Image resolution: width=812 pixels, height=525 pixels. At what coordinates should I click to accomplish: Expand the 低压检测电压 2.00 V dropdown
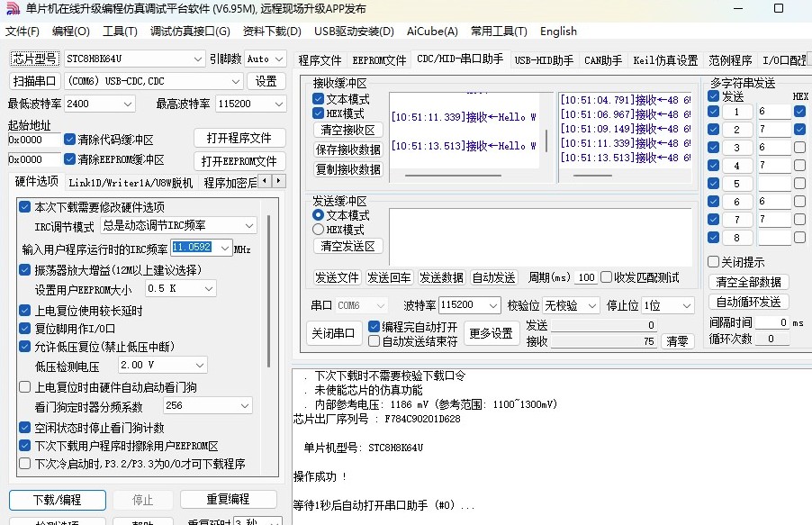pyautogui.click(x=208, y=366)
